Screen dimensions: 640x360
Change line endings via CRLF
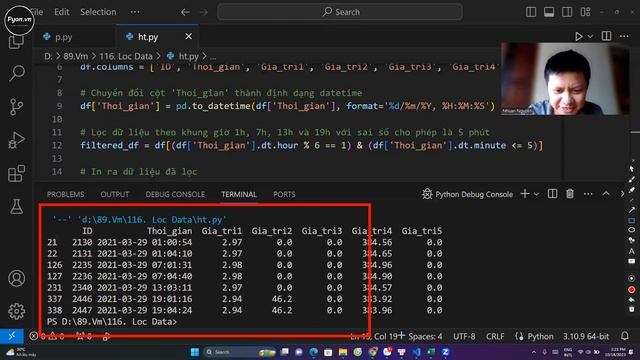(495, 336)
